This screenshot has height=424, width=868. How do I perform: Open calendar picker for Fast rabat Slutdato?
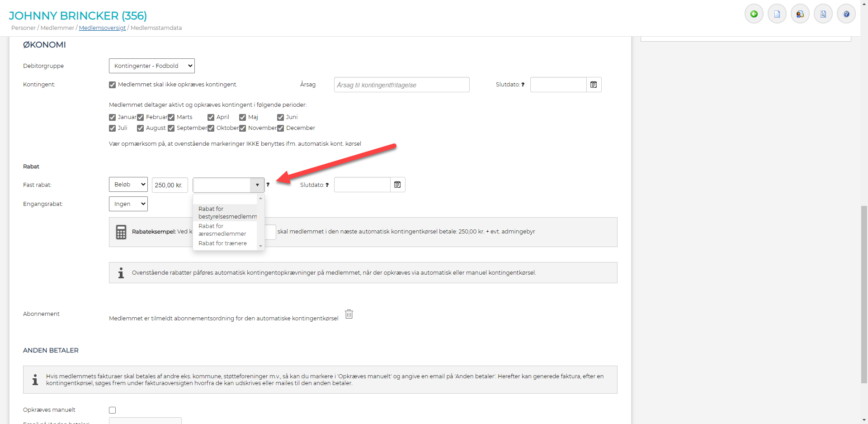click(x=397, y=185)
